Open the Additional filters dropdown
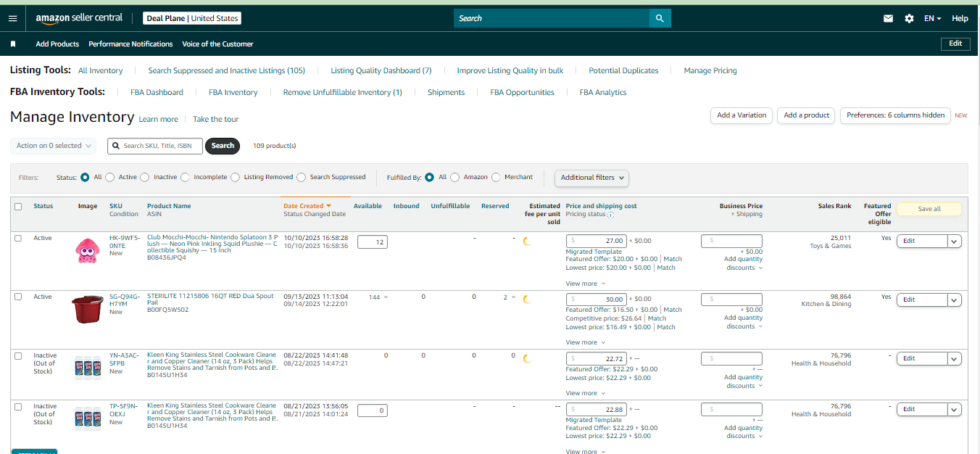The width and height of the screenshot is (980, 454). pos(591,178)
